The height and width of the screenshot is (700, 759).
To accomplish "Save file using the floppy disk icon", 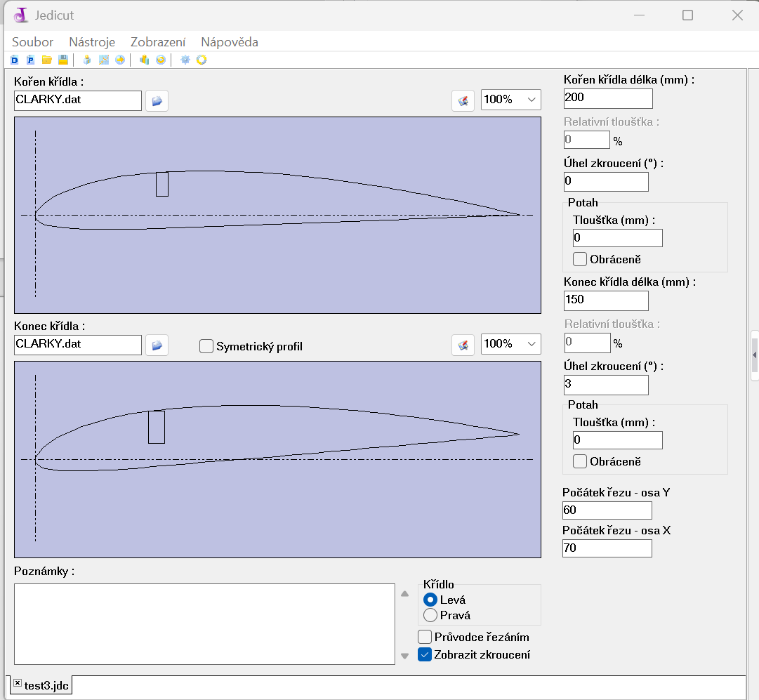I will click(62, 60).
